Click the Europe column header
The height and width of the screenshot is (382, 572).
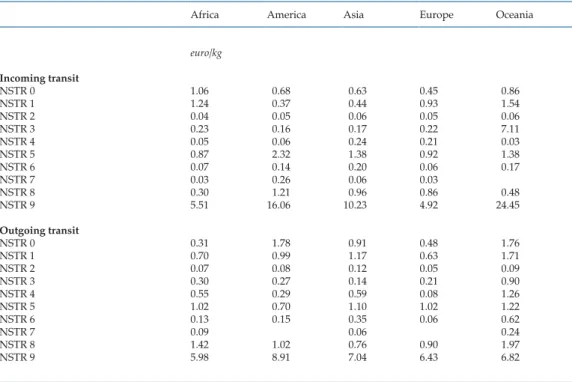pyautogui.click(x=436, y=15)
